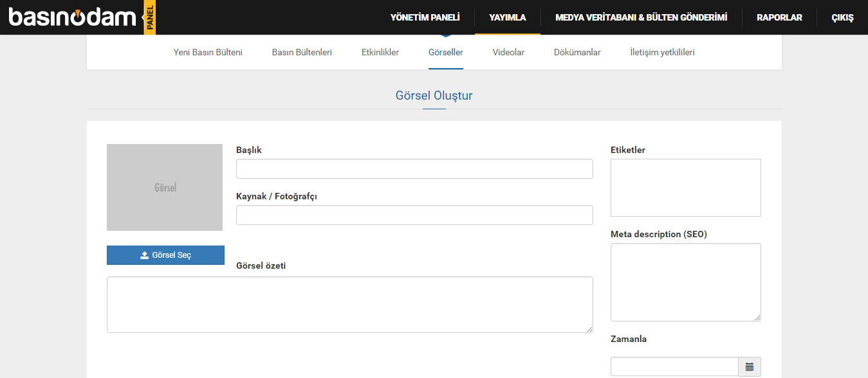Image resolution: width=868 pixels, height=378 pixels.
Task: Go to the Etkinlikler tab
Action: (x=380, y=52)
